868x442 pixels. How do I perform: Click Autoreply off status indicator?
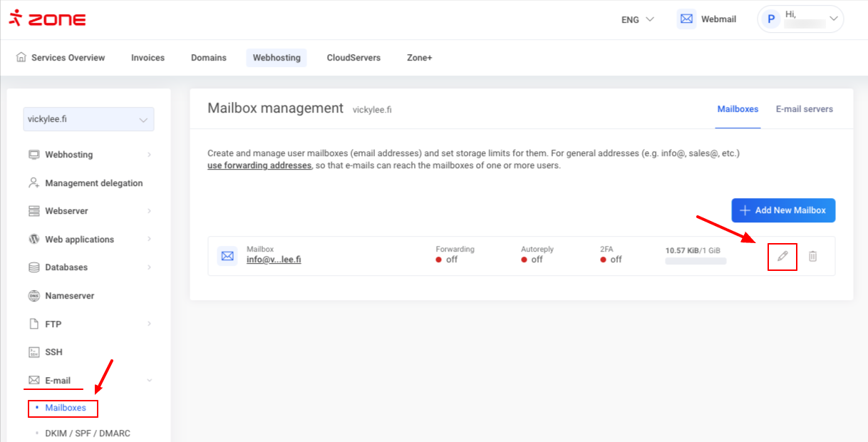pyautogui.click(x=532, y=259)
